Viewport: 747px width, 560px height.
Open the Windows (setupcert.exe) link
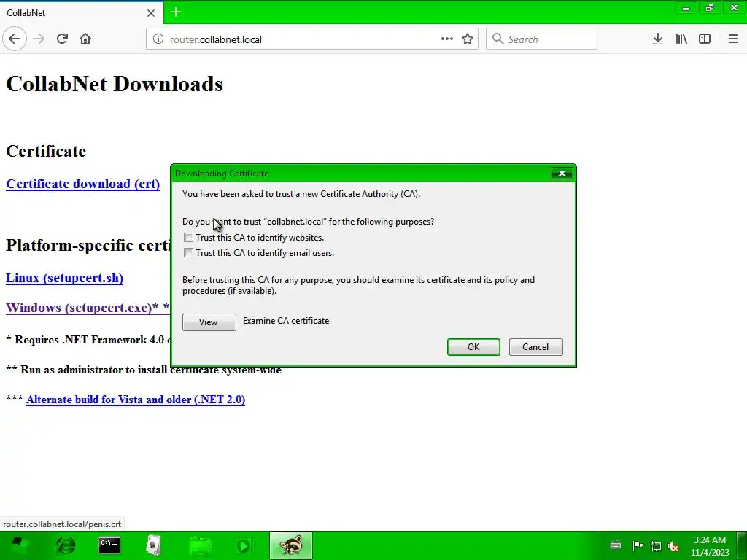pyautogui.click(x=88, y=308)
